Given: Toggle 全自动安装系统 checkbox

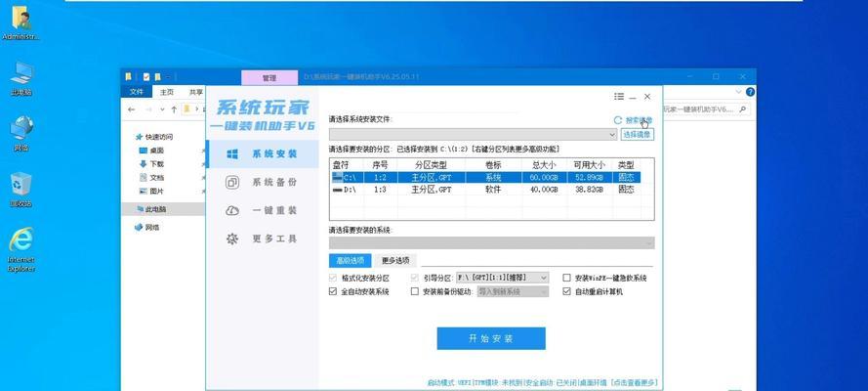Looking at the screenshot, I should pos(333,291).
